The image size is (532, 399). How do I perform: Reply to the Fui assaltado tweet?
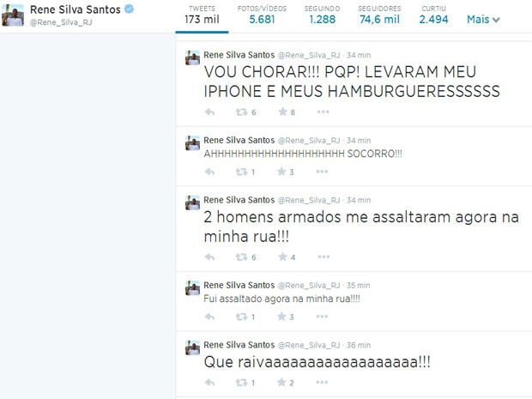209,317
